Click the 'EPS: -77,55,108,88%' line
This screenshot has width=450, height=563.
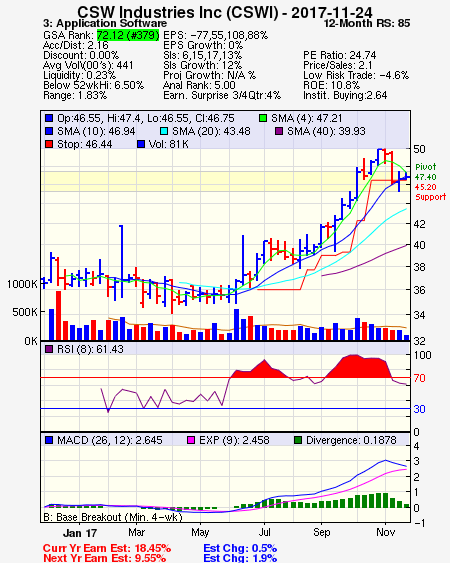[215, 35]
